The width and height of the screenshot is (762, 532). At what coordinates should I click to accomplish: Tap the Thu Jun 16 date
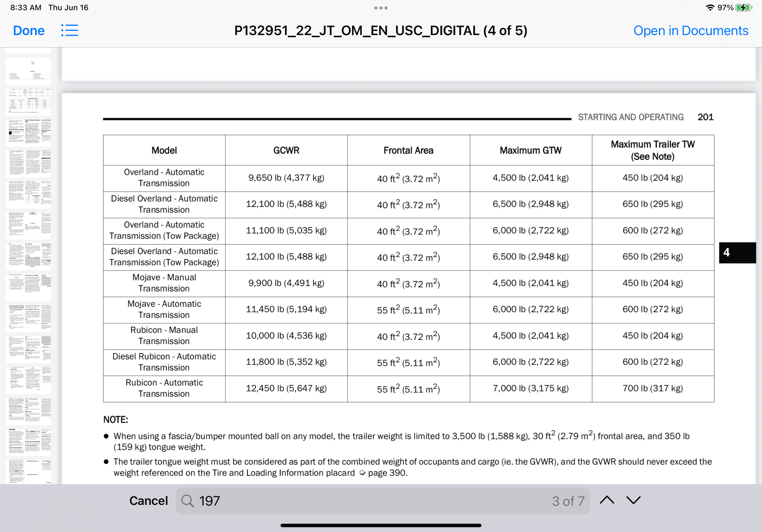tap(68, 8)
